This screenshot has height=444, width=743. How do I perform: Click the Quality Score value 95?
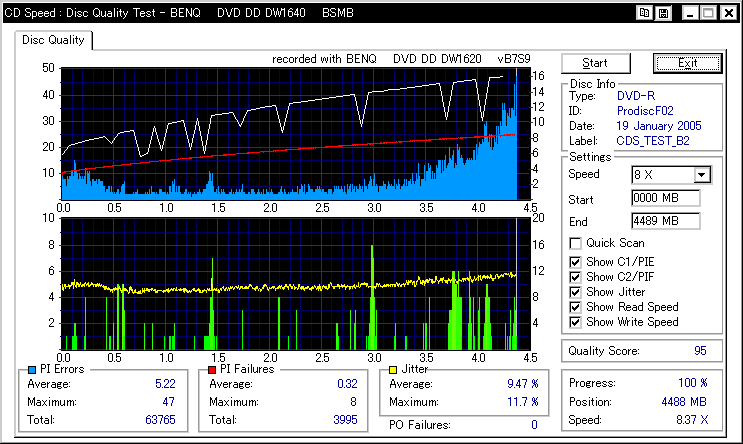point(700,351)
